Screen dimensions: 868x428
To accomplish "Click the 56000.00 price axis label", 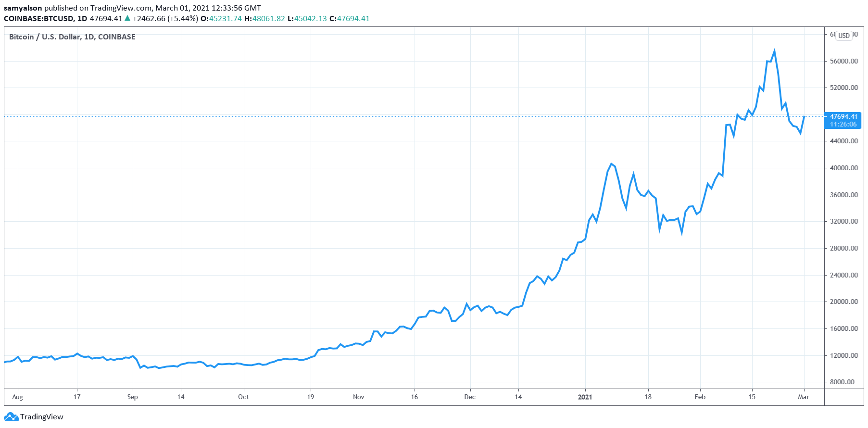I will click(x=844, y=61).
